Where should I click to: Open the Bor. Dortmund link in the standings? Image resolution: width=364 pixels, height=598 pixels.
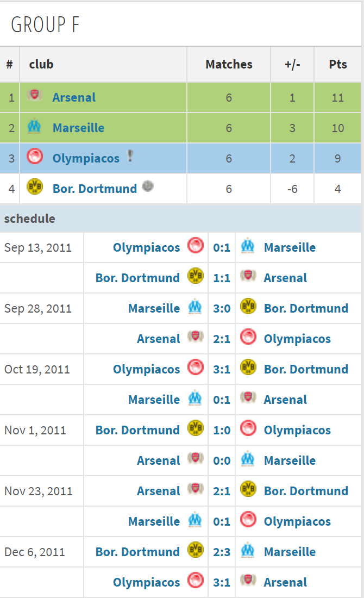[95, 189]
